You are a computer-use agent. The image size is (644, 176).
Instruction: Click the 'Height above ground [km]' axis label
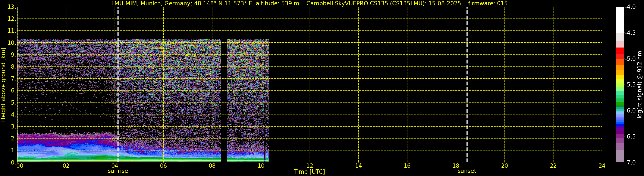(3, 85)
